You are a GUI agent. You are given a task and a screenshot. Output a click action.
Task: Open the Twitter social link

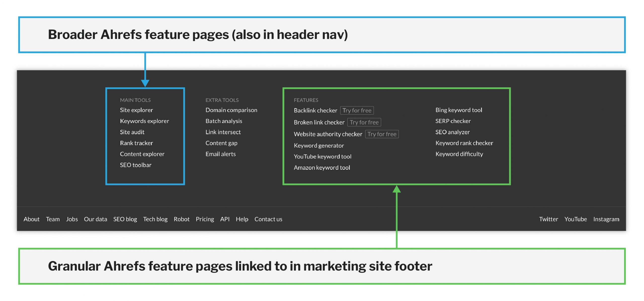coord(548,219)
